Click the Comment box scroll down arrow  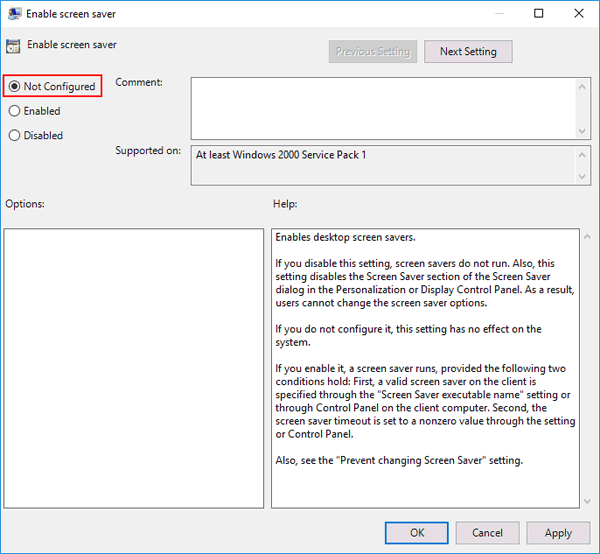pos(583,130)
